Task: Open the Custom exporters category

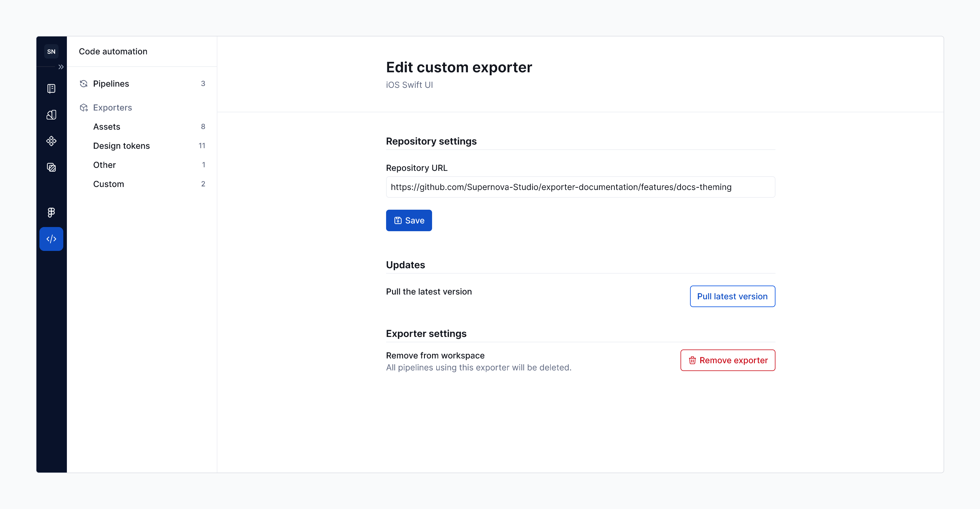Action: 108,184
